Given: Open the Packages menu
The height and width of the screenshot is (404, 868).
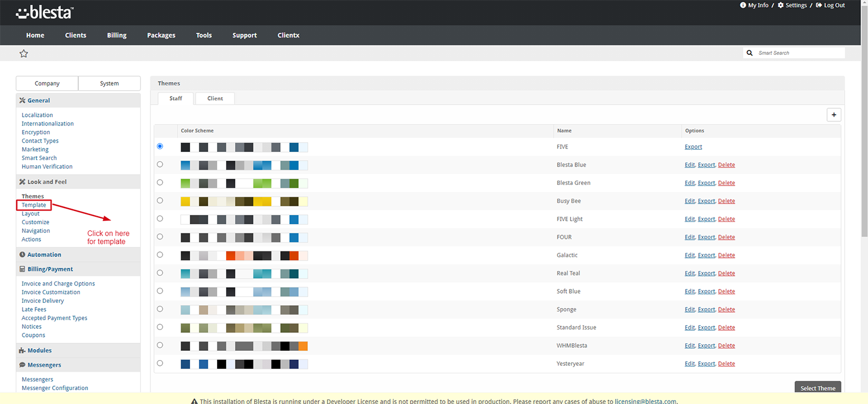Looking at the screenshot, I should tap(161, 35).
